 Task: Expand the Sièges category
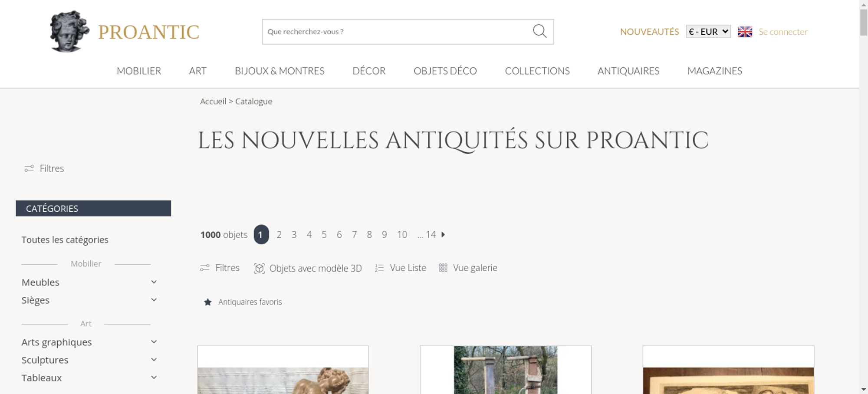pyautogui.click(x=154, y=300)
